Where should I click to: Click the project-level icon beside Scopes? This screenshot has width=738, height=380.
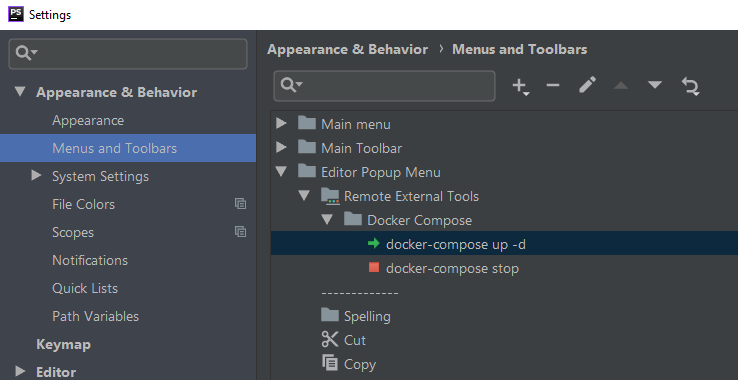click(241, 232)
